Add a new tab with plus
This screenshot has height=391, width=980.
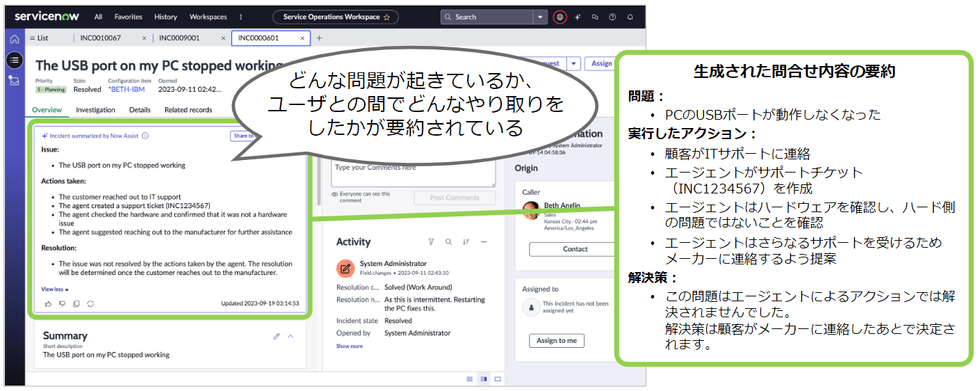coord(319,38)
